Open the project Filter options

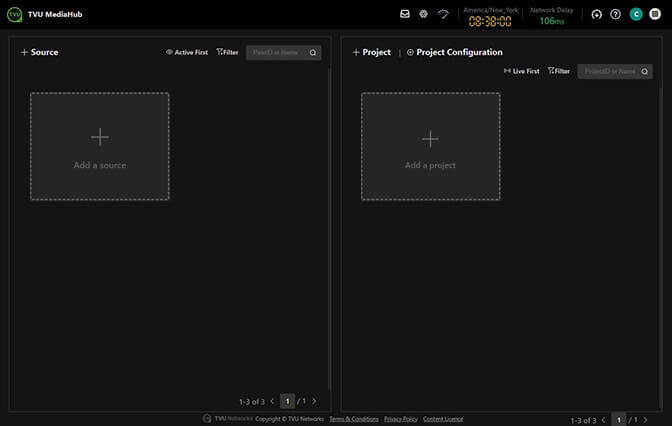coord(558,71)
